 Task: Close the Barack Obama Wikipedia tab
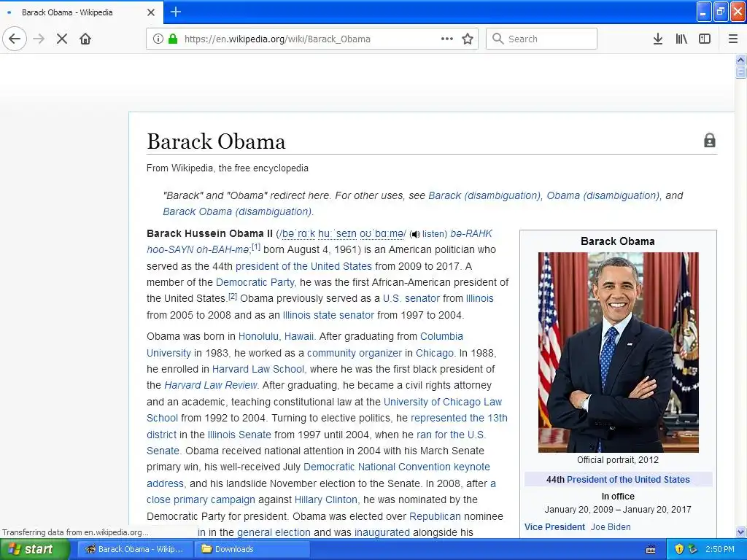tap(151, 12)
